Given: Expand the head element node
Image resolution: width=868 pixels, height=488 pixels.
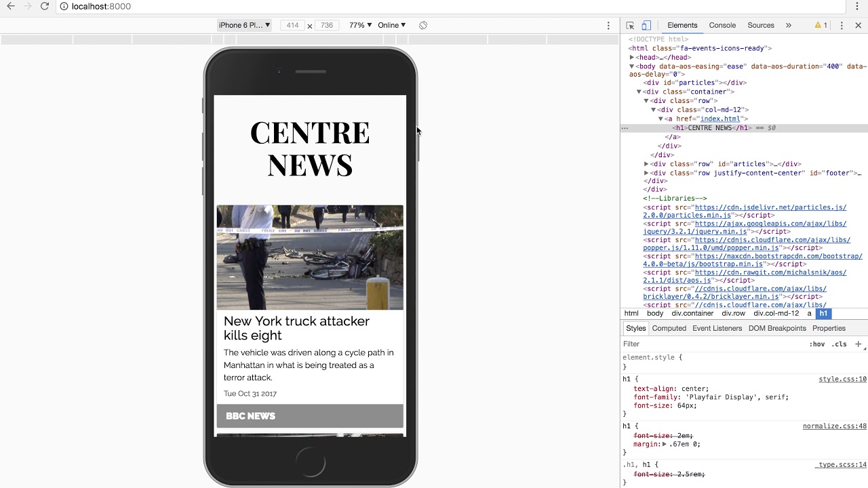Looking at the screenshot, I should point(632,58).
